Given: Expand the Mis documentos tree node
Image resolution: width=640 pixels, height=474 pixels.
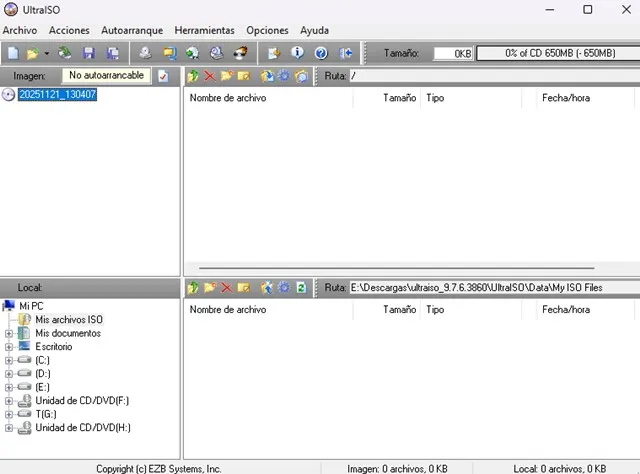Looking at the screenshot, I should click(x=9, y=333).
